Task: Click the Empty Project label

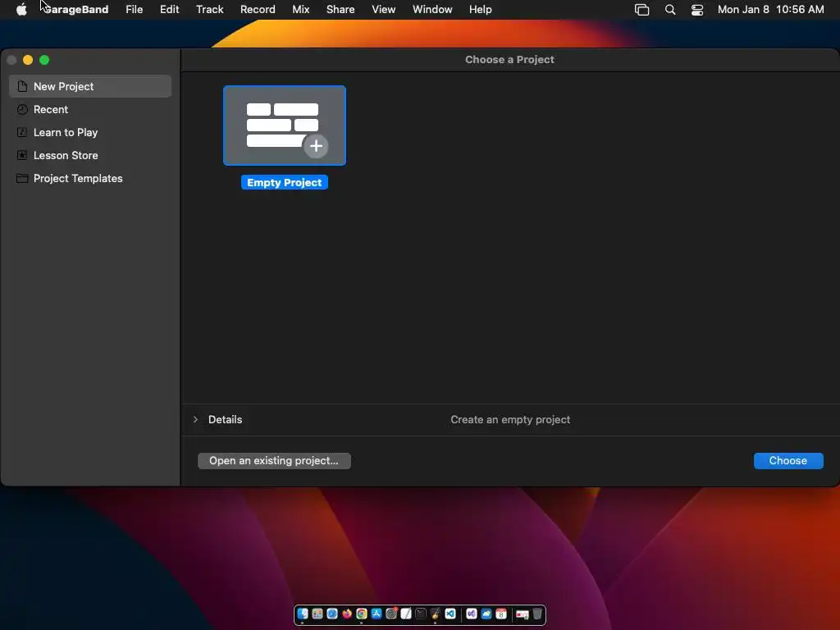Action: (x=285, y=183)
